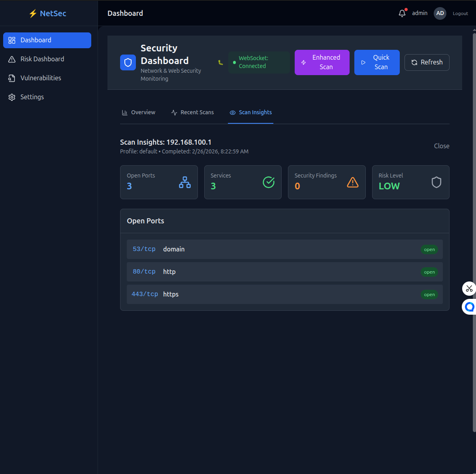Click the Scan Insights: 192.168.100.1 heading
The height and width of the screenshot is (474, 476).
(166, 142)
